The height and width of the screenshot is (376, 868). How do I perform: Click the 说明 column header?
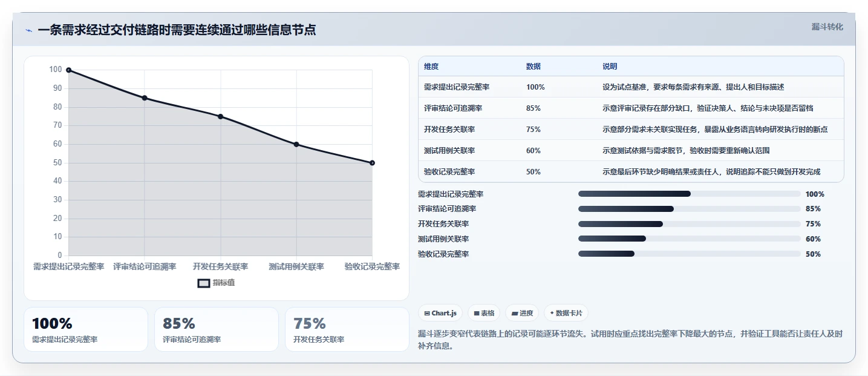click(x=610, y=66)
